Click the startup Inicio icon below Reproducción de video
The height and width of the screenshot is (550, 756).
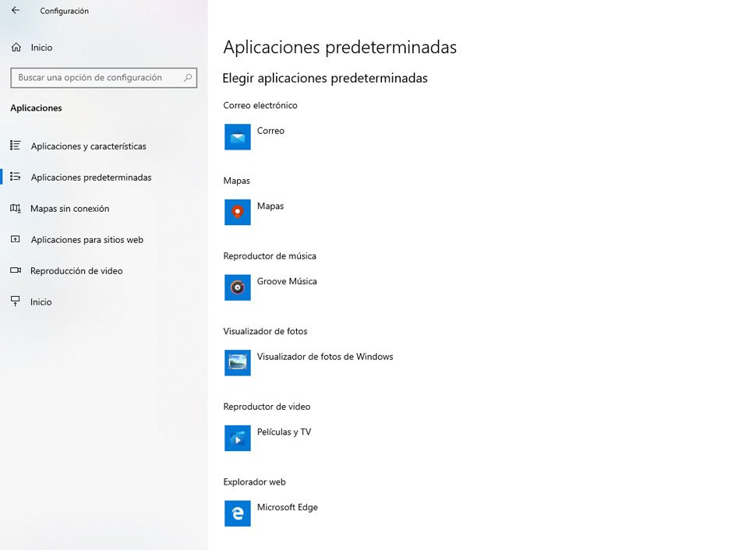coord(16,301)
